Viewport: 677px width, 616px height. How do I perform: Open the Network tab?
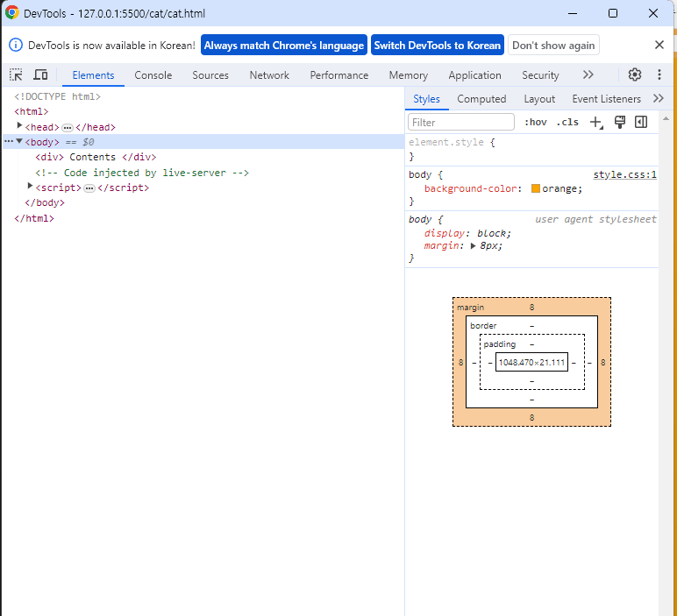coord(269,75)
